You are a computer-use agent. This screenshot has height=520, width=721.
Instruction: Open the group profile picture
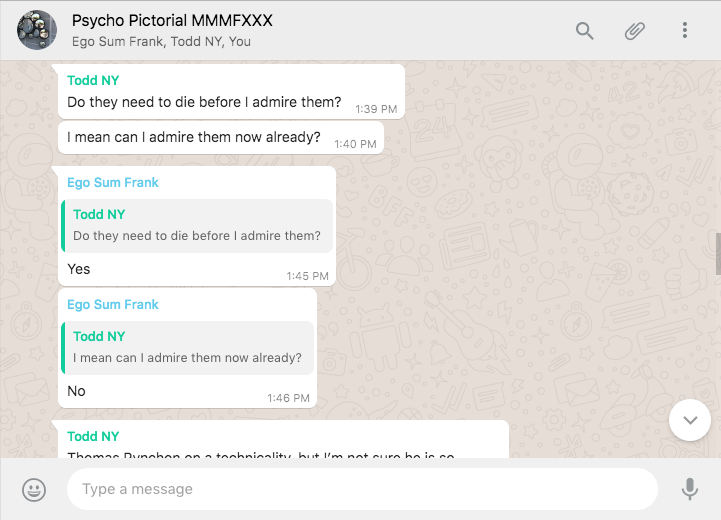37,30
